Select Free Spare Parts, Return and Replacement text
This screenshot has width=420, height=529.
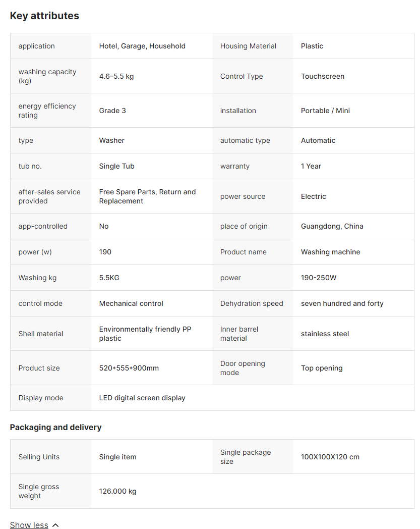147,196
